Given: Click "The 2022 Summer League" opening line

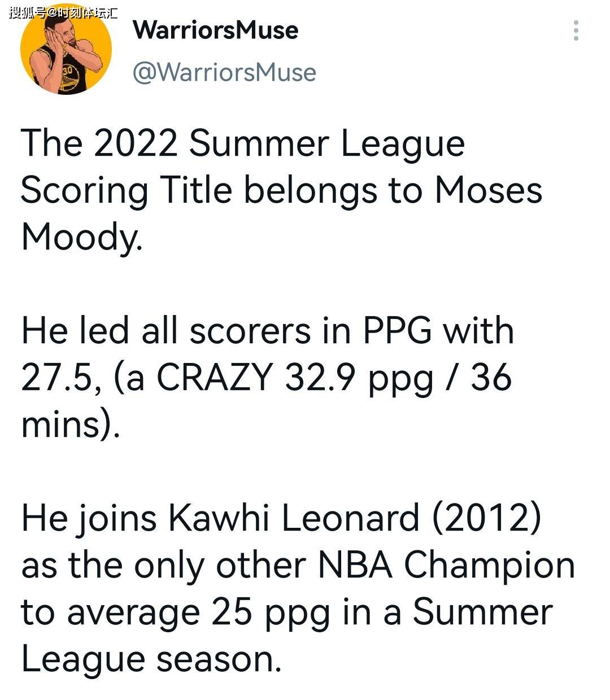Looking at the screenshot, I should coord(243,143).
